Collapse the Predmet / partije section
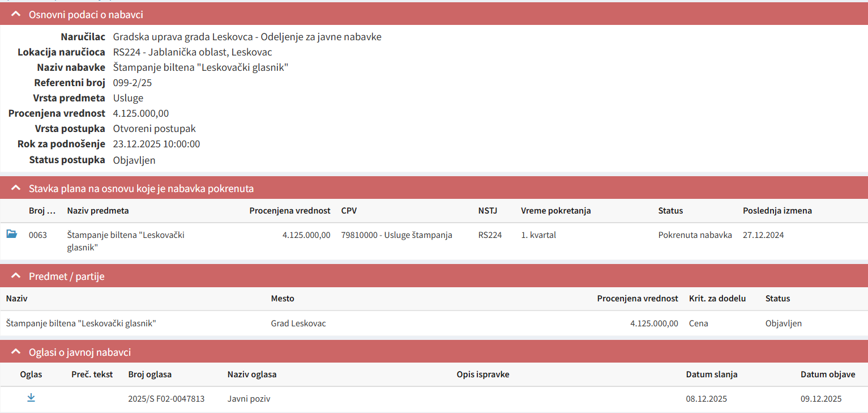The image size is (868, 413). coord(16,276)
